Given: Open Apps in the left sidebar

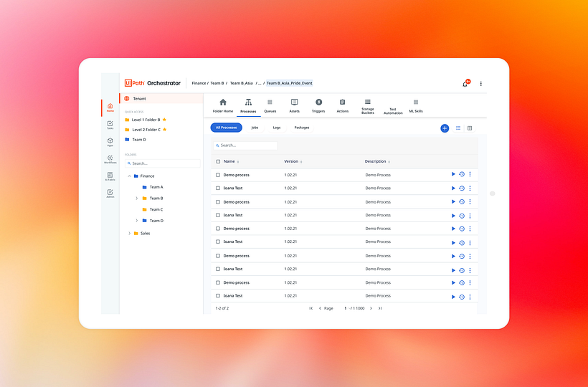Looking at the screenshot, I should coord(110,143).
